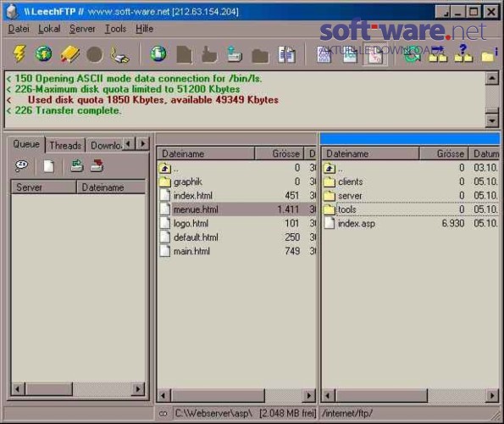This screenshot has height=424, width=504.
Task: Open the Datei menu
Action: (19, 29)
